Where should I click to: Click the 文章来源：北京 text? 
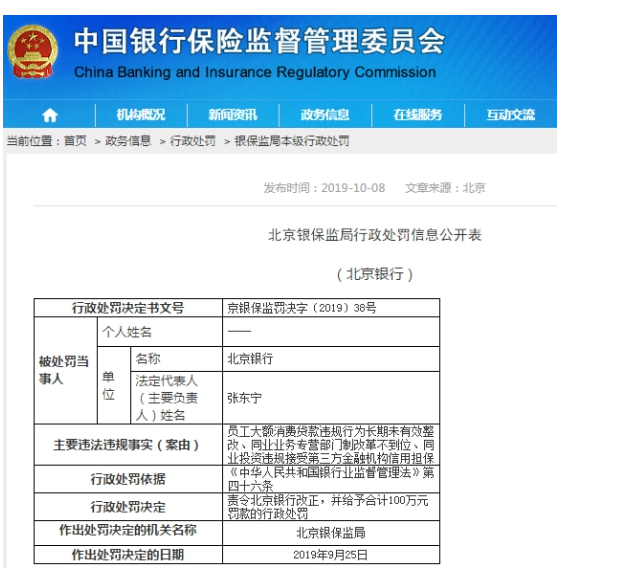point(445,188)
